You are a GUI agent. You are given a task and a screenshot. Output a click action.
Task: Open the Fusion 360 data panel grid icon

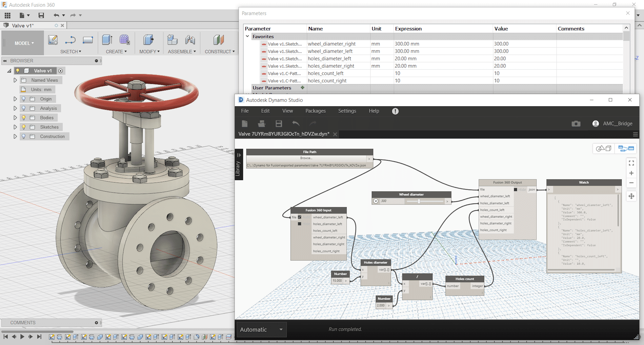pyautogui.click(x=7, y=15)
